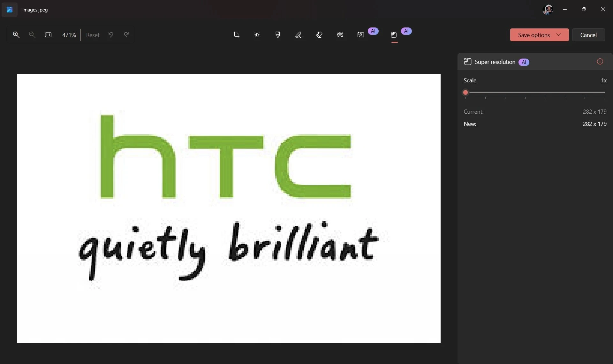The image size is (613, 364).
Task: Expand the Save options dropdown arrow
Action: 559,34
